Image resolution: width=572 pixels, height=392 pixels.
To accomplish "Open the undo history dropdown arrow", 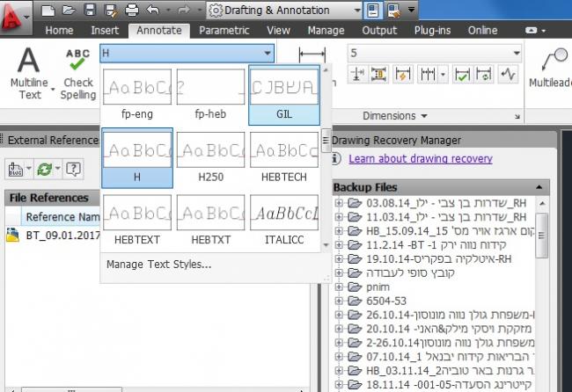I will coord(168,11).
